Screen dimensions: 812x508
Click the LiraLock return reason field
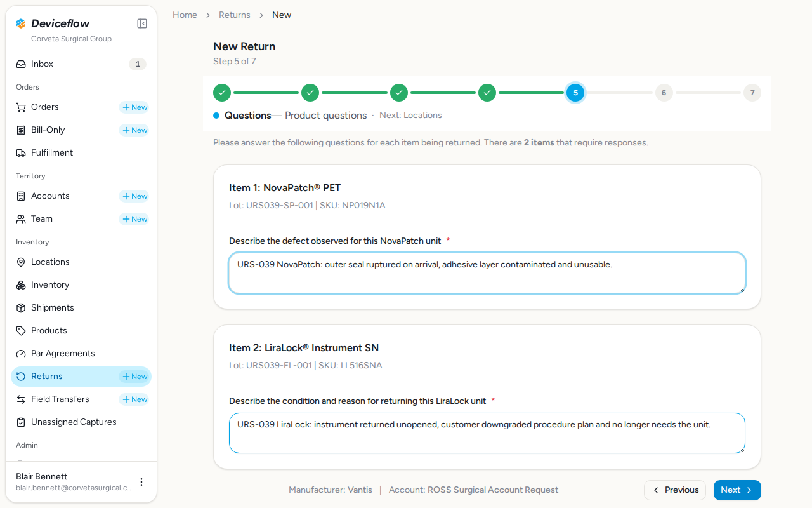click(487, 433)
